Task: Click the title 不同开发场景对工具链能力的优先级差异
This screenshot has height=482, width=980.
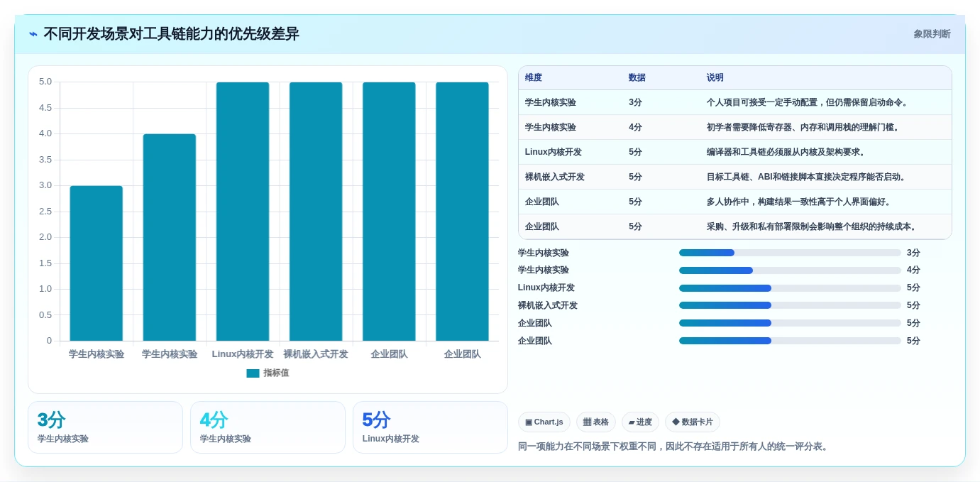Action: tap(171, 34)
